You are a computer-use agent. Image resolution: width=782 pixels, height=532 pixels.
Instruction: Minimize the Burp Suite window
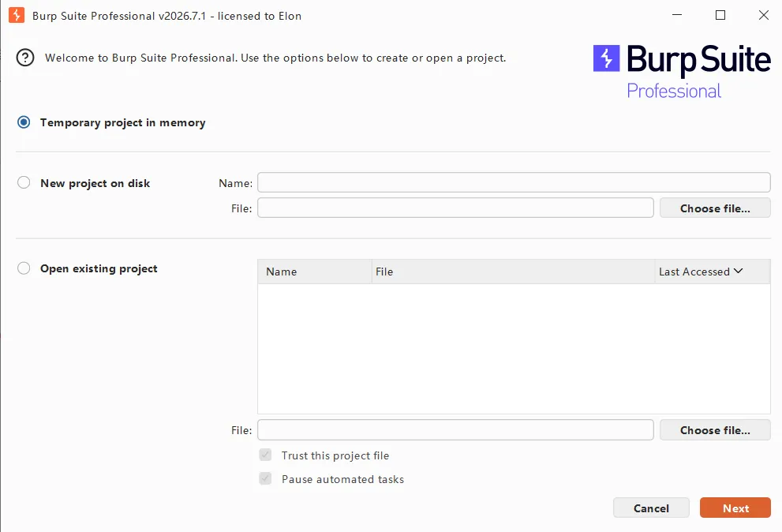point(677,15)
